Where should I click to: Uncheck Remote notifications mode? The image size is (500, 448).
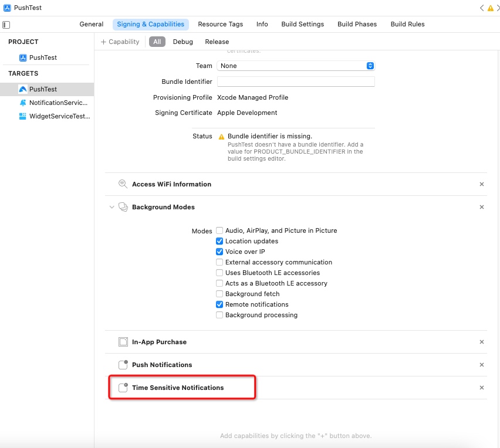tap(219, 304)
